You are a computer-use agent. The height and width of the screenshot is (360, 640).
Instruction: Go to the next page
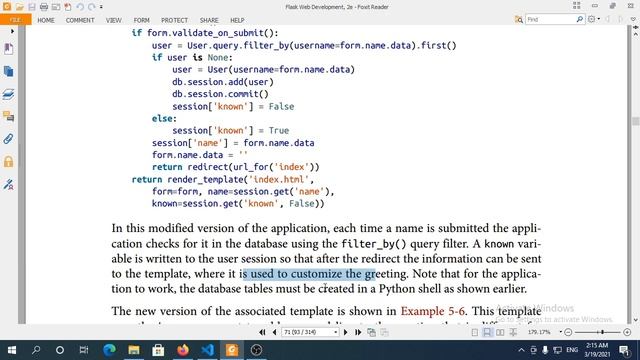[x=345, y=332]
